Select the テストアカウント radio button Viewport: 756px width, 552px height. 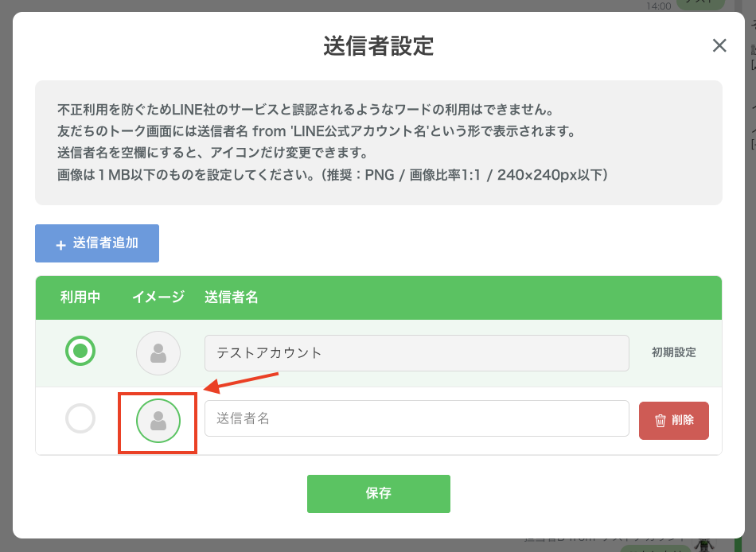tap(80, 351)
